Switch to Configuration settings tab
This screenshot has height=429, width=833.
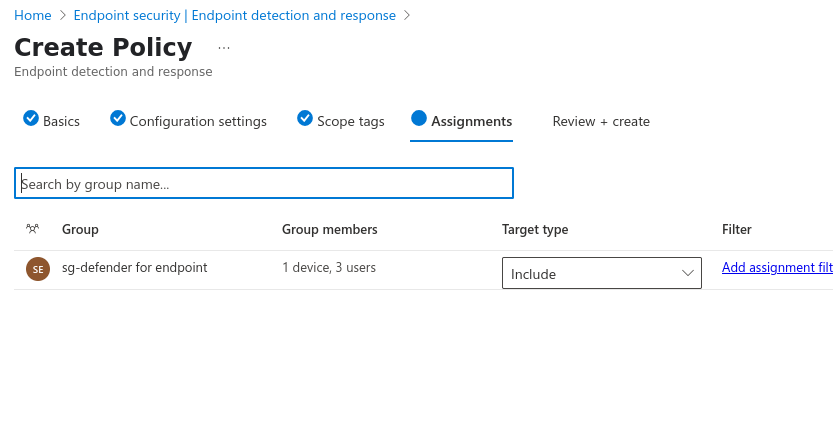198,121
